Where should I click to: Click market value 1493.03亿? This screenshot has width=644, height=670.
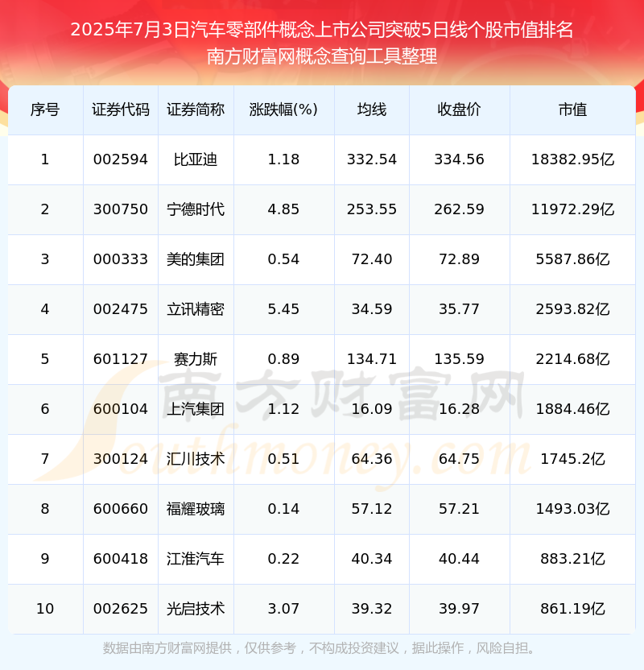click(572, 509)
